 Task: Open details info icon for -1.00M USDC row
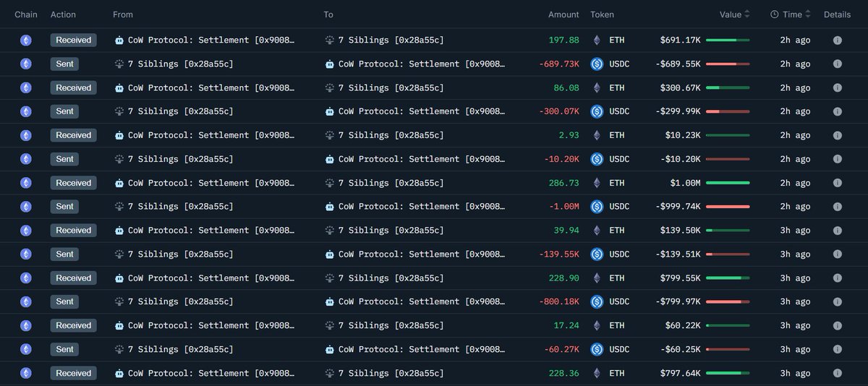tap(837, 207)
